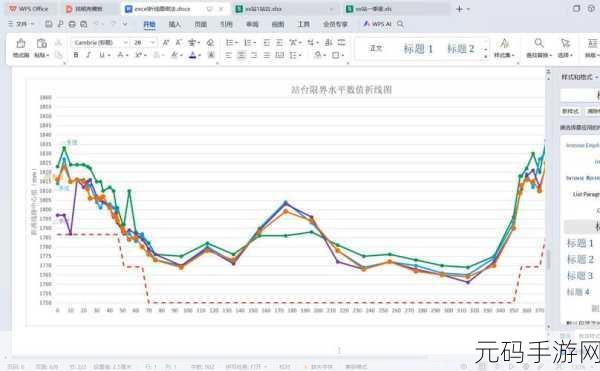
Task: Click the ribbon search magnifier icon
Action: tap(400, 24)
